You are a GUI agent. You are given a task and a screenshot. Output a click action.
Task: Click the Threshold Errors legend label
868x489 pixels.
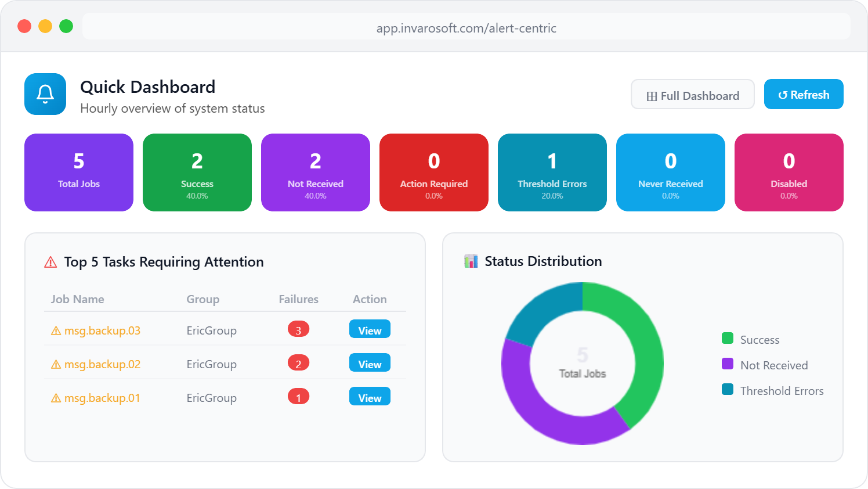[782, 391]
